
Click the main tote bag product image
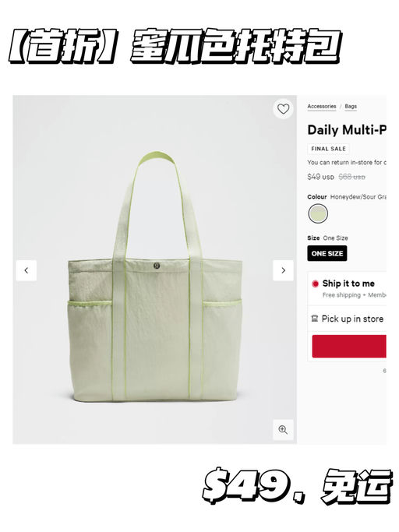click(x=155, y=277)
